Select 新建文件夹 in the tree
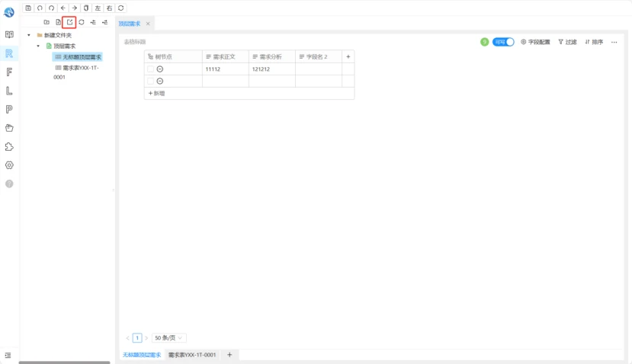Viewport: 632px width, 364px height. (x=58, y=35)
